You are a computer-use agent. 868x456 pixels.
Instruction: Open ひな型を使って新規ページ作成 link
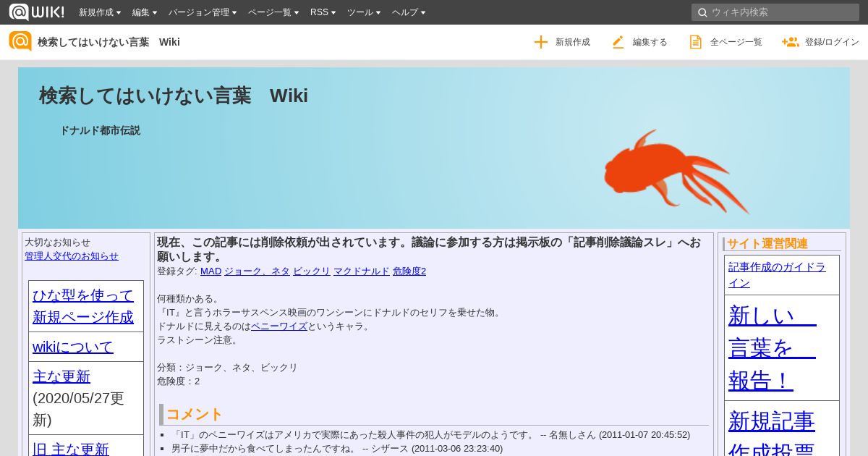pos(83,306)
